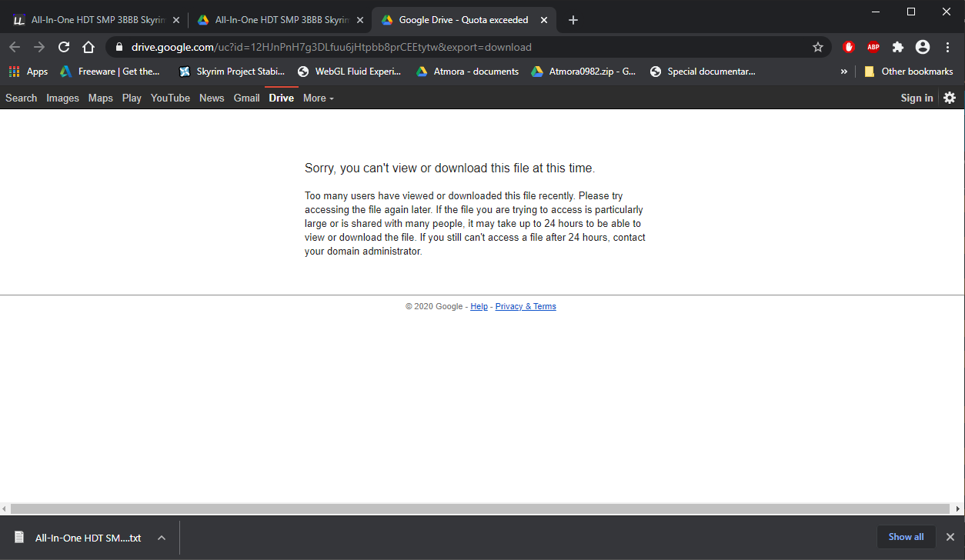The width and height of the screenshot is (965, 560).
Task: Click the scrollbar left arrow
Action: pos(5,509)
